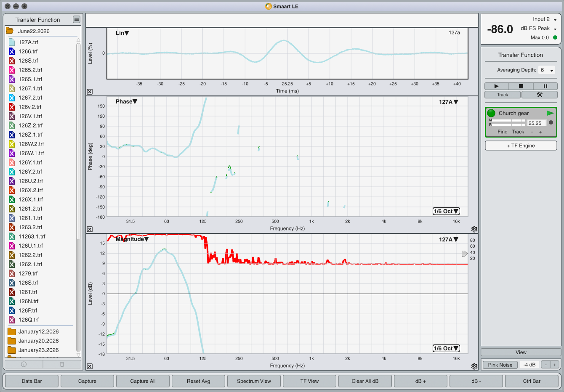The height and width of the screenshot is (392, 564).
Task: Click the 126Y.1.trf trace icon
Action: click(x=12, y=162)
